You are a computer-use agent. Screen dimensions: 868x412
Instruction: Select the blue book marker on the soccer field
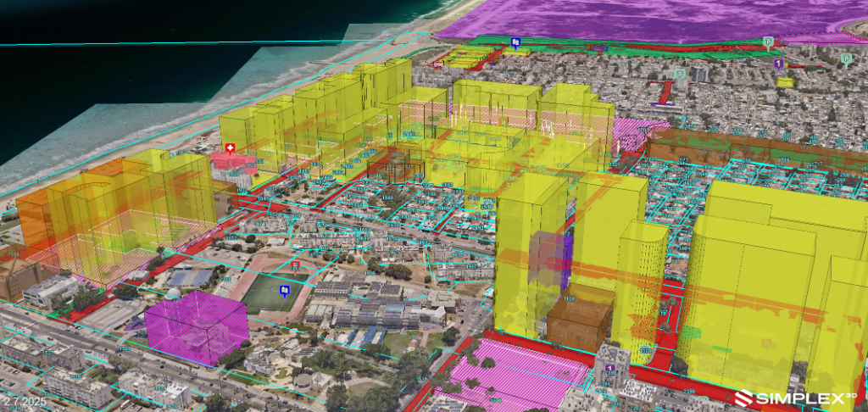[x=285, y=291]
